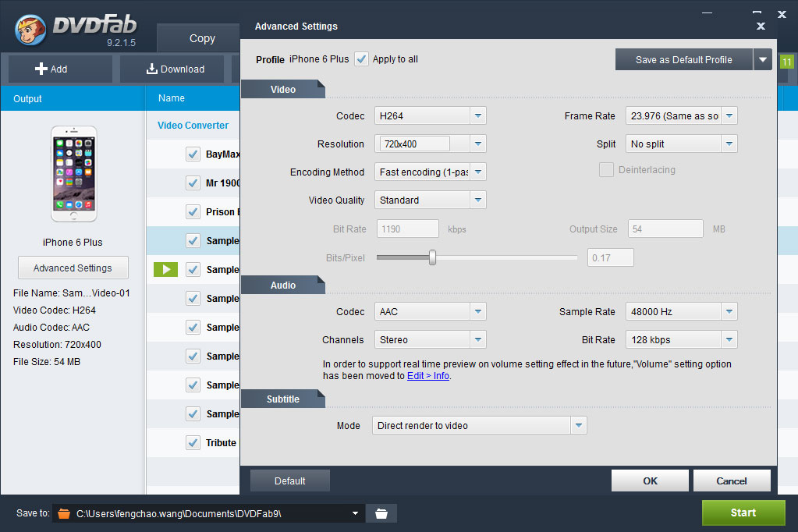Viewport: 798px width, 532px height.
Task: Click the video Bit Rate 1190 field
Action: (x=408, y=229)
